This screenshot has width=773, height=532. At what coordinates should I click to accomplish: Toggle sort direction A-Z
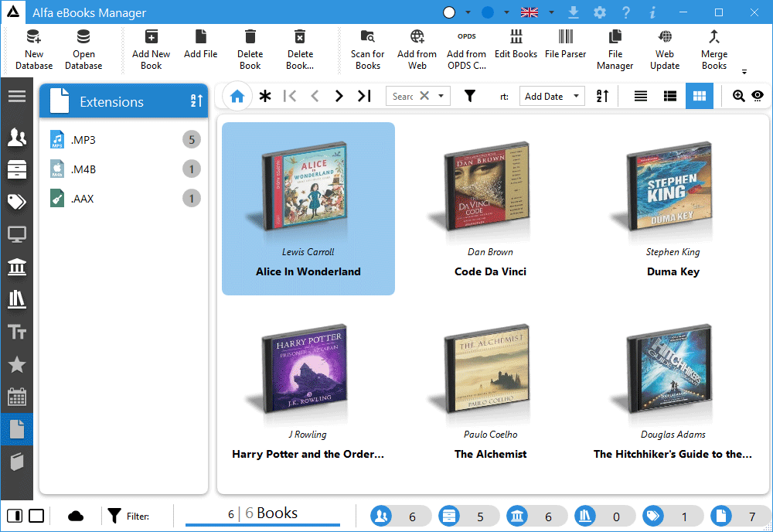click(602, 96)
